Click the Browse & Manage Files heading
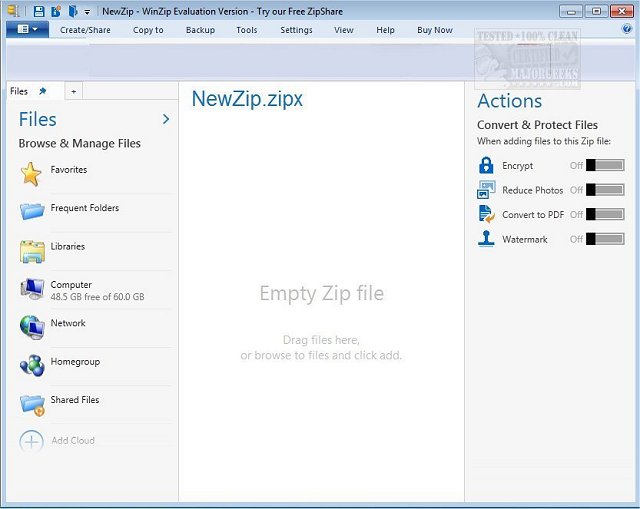The image size is (640, 509). (x=80, y=143)
